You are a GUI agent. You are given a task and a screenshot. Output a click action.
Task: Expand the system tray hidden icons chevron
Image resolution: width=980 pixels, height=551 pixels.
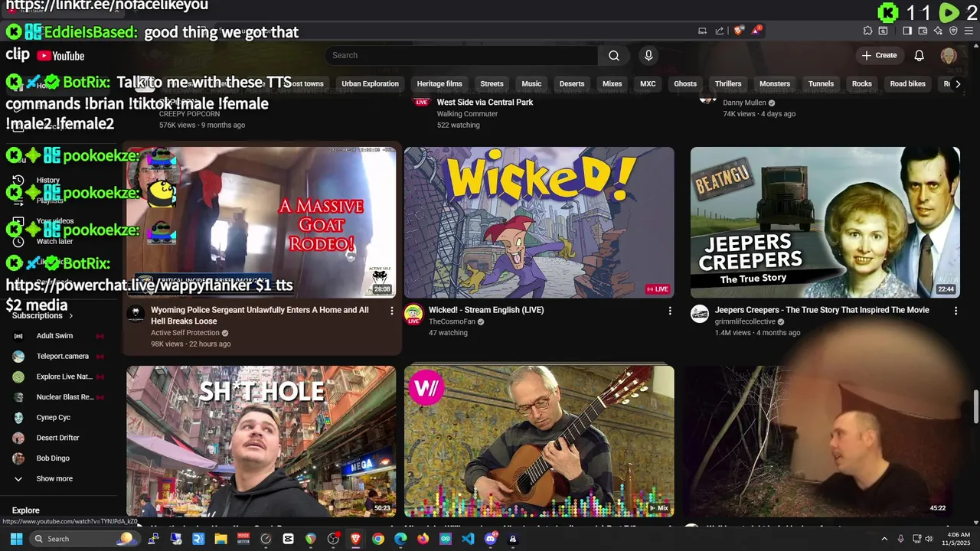coord(884,539)
